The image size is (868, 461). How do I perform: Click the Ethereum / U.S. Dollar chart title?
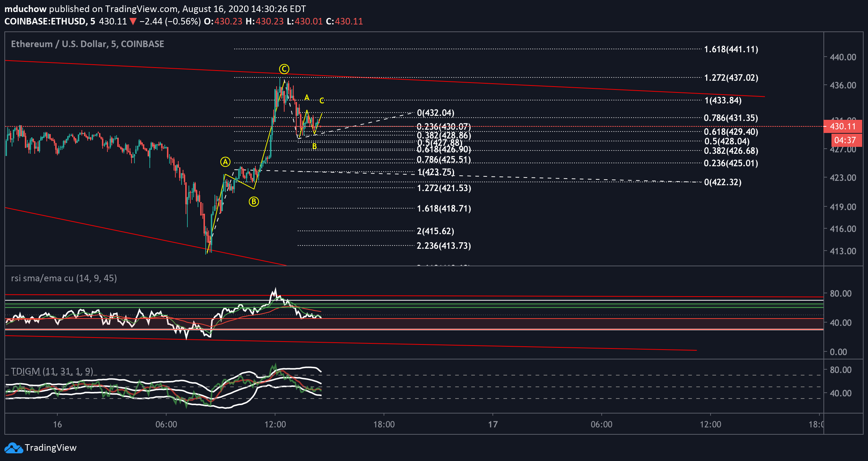pos(88,44)
